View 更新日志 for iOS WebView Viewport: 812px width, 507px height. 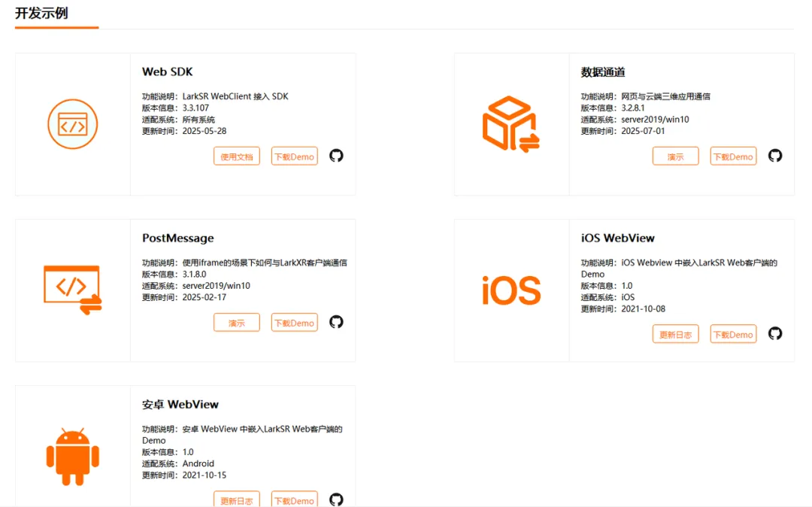pos(675,335)
